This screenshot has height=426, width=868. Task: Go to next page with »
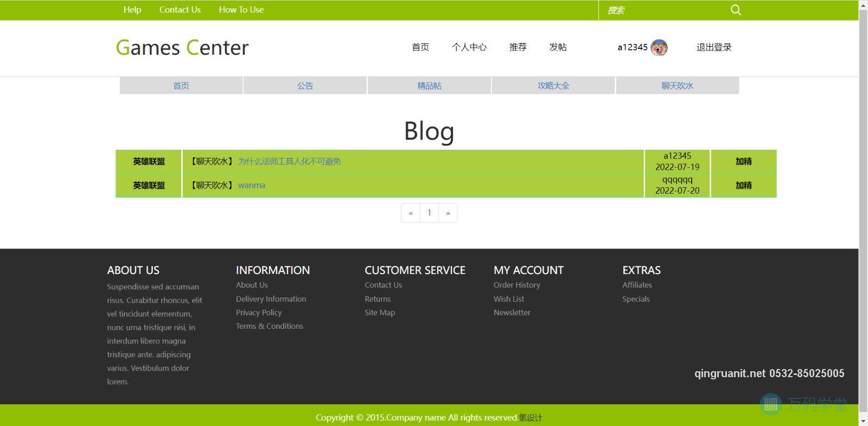pyautogui.click(x=448, y=213)
